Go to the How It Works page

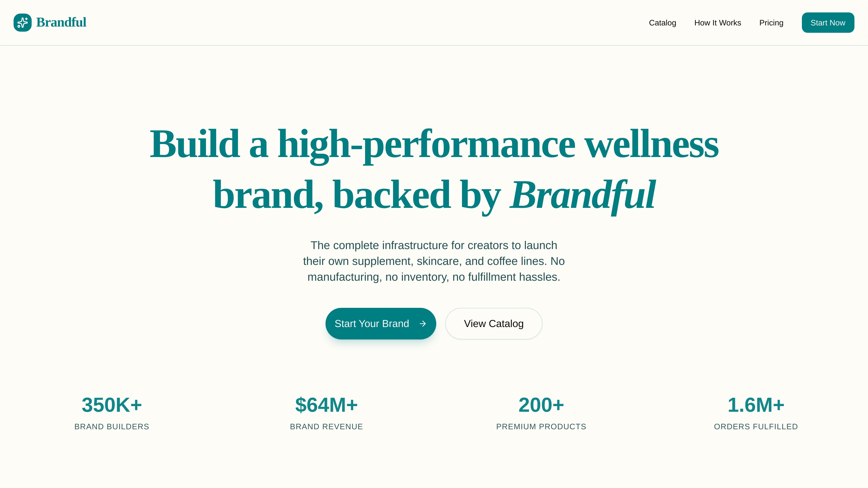(x=717, y=23)
